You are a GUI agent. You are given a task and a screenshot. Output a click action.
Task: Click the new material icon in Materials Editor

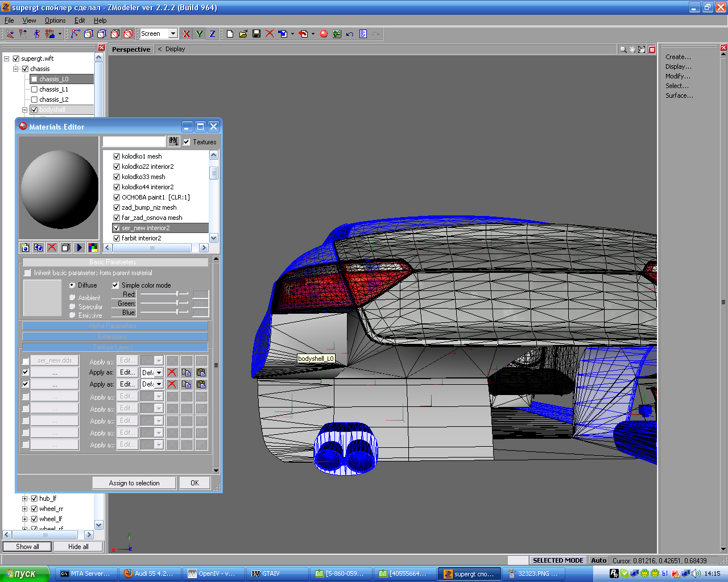tap(24, 247)
